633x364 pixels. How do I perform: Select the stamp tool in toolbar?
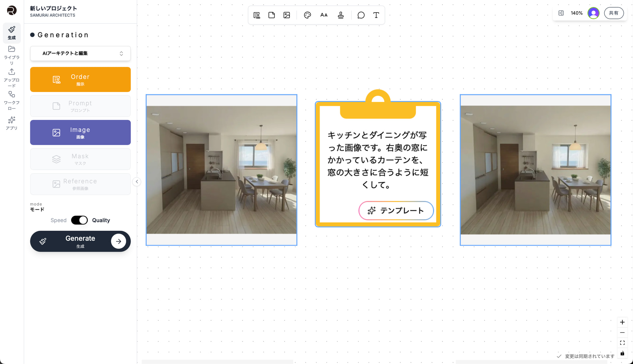click(341, 15)
